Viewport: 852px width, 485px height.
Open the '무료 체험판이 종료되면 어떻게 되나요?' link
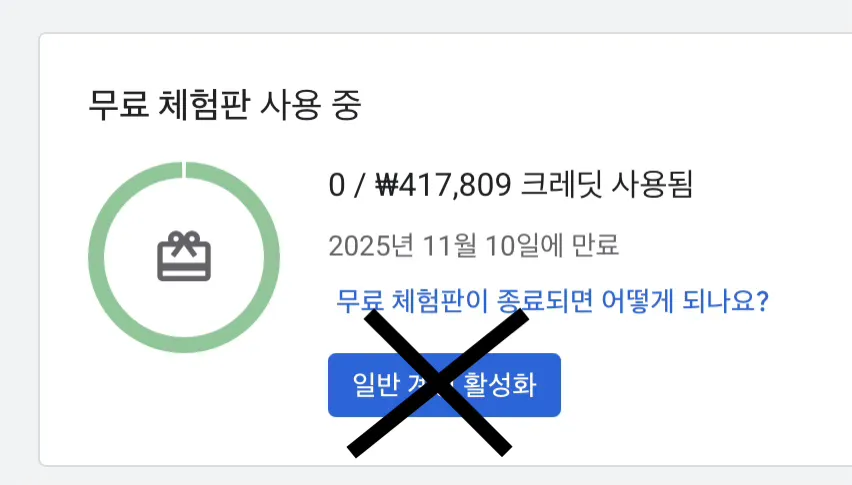click(552, 300)
